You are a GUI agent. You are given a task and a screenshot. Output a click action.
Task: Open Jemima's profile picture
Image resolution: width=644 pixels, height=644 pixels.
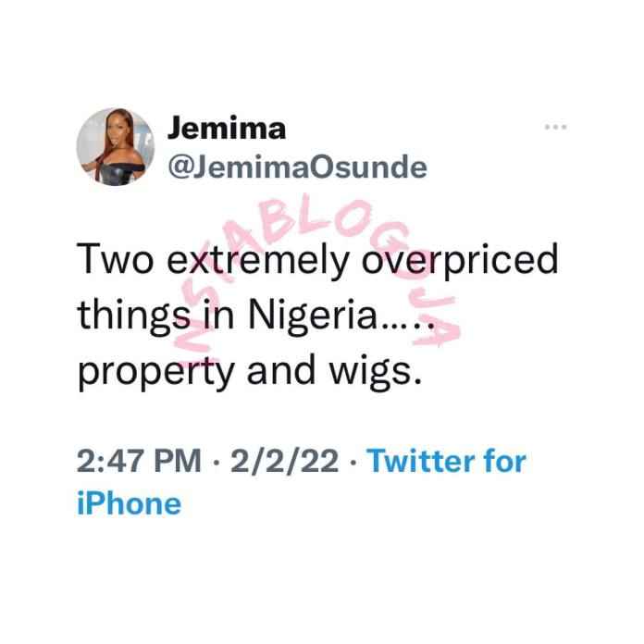pyautogui.click(x=116, y=146)
